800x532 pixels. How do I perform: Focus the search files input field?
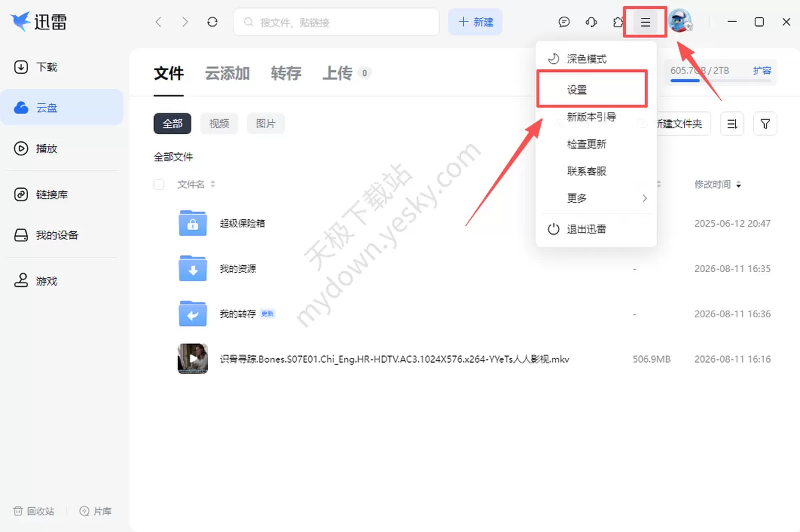336,22
